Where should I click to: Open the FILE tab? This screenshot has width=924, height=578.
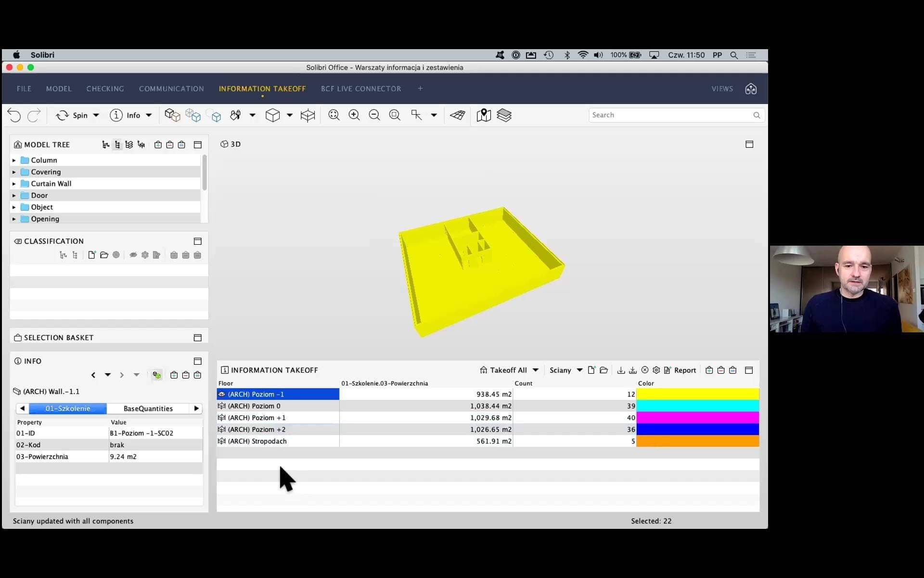pyautogui.click(x=24, y=89)
